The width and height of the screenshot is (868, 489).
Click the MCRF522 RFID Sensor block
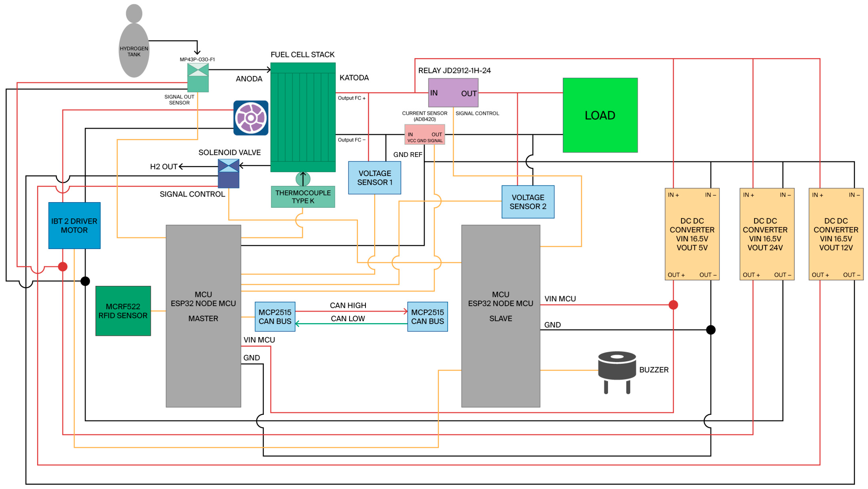123,311
